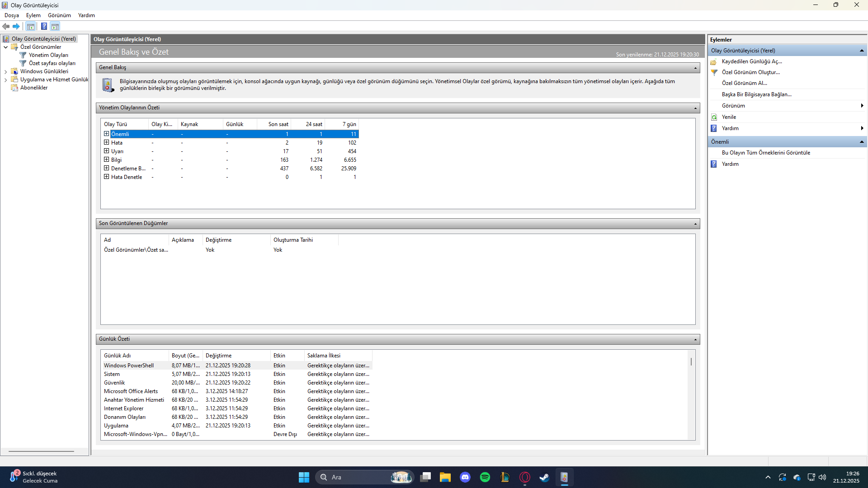
Task: Click the blue help toolbar icon
Action: (x=44, y=26)
